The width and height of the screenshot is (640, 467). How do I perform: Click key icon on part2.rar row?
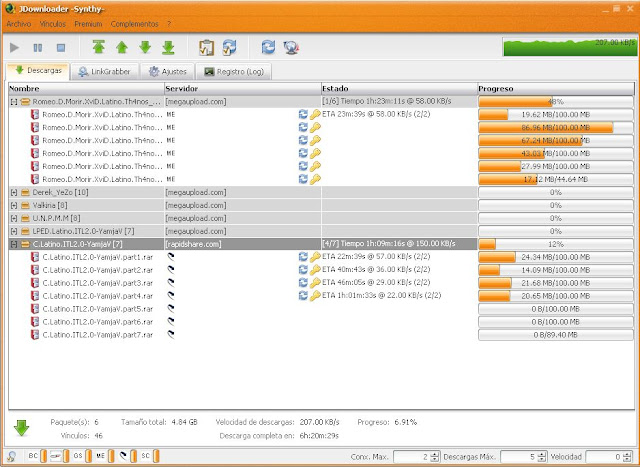tap(315, 270)
